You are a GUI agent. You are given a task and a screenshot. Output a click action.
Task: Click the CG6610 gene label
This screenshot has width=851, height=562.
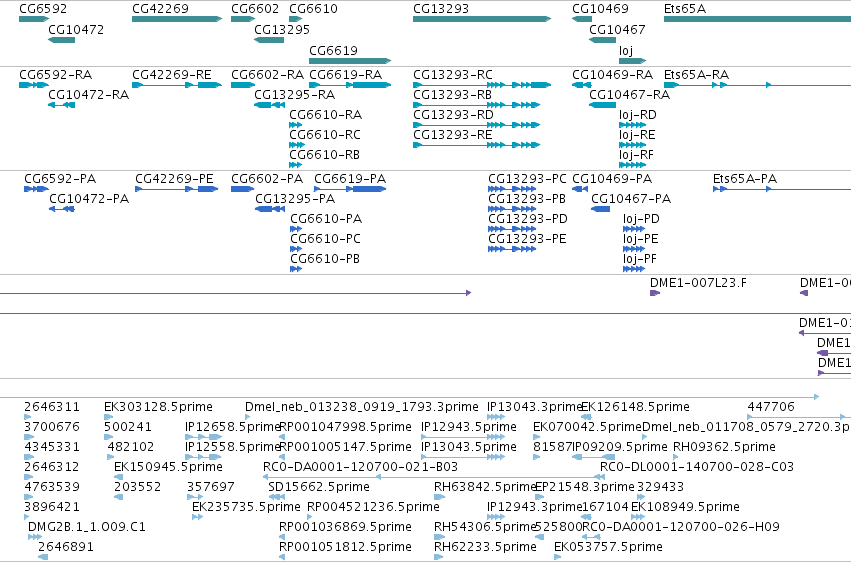313,9
